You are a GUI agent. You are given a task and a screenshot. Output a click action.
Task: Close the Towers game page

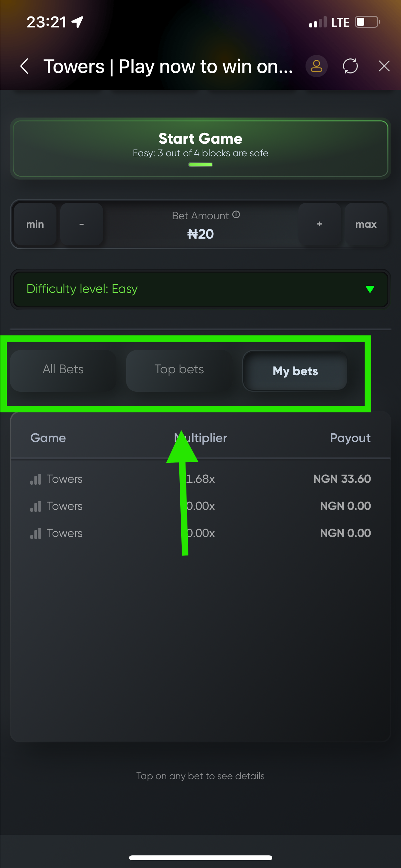[x=384, y=66]
